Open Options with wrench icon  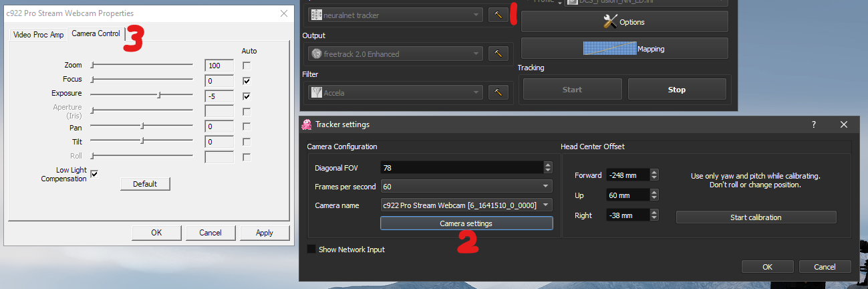point(624,22)
